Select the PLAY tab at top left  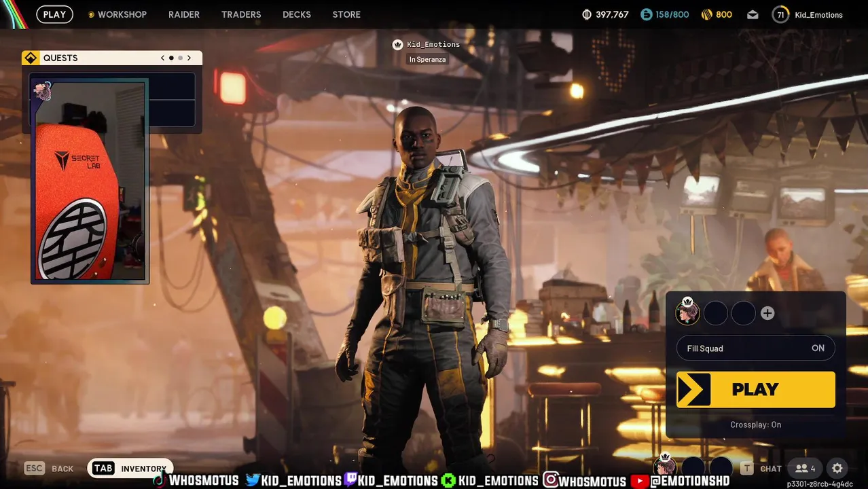(54, 14)
